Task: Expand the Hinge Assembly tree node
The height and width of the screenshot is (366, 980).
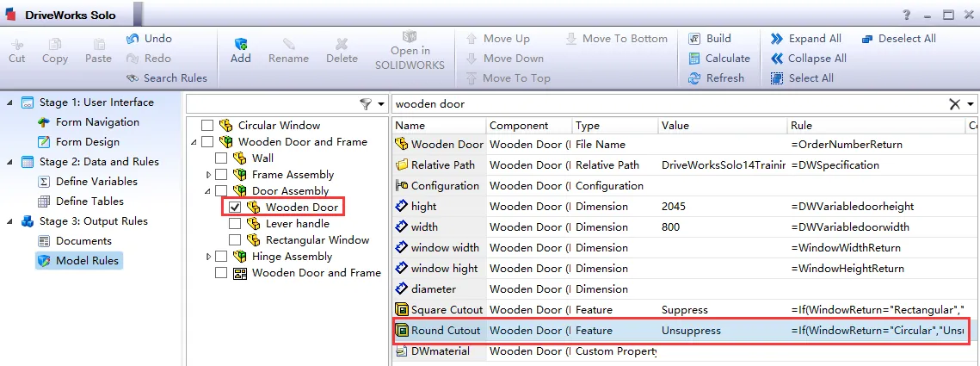Action: [208, 257]
